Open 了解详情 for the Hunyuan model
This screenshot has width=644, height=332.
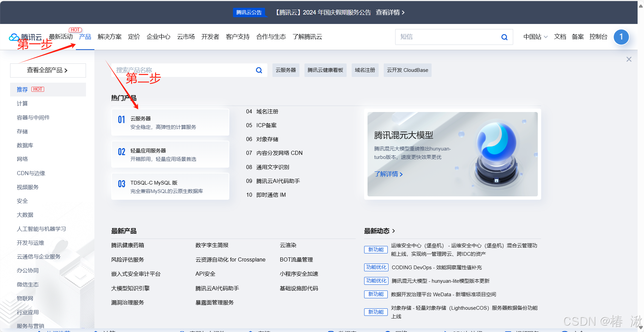coord(388,174)
